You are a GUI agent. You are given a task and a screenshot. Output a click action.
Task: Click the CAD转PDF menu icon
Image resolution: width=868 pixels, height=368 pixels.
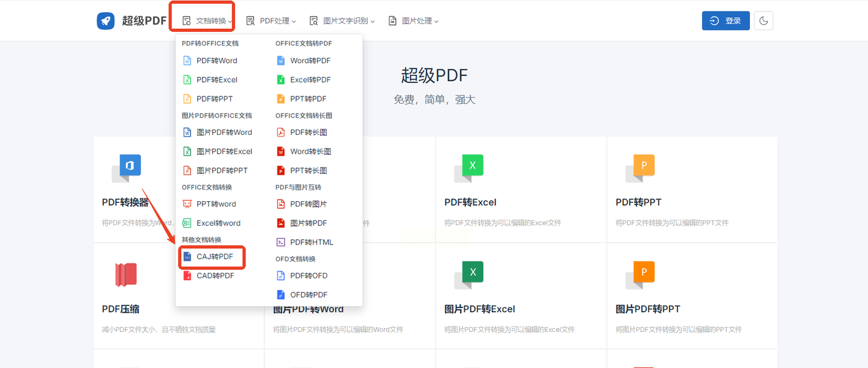[187, 276]
